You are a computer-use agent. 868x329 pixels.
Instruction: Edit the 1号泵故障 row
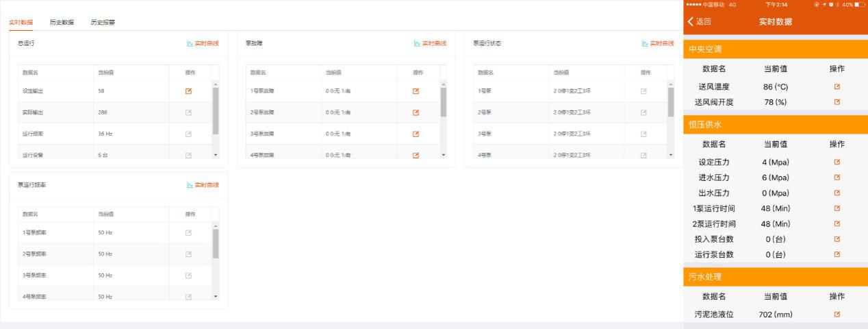[416, 91]
